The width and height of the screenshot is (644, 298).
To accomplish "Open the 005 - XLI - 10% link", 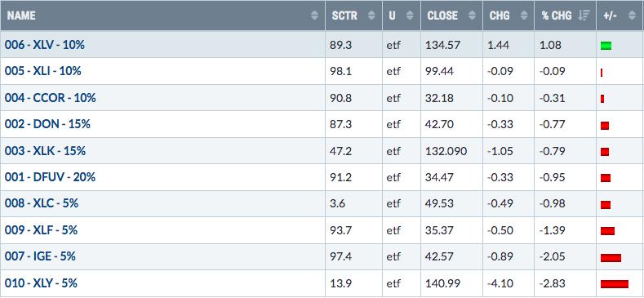I will tap(43, 71).
